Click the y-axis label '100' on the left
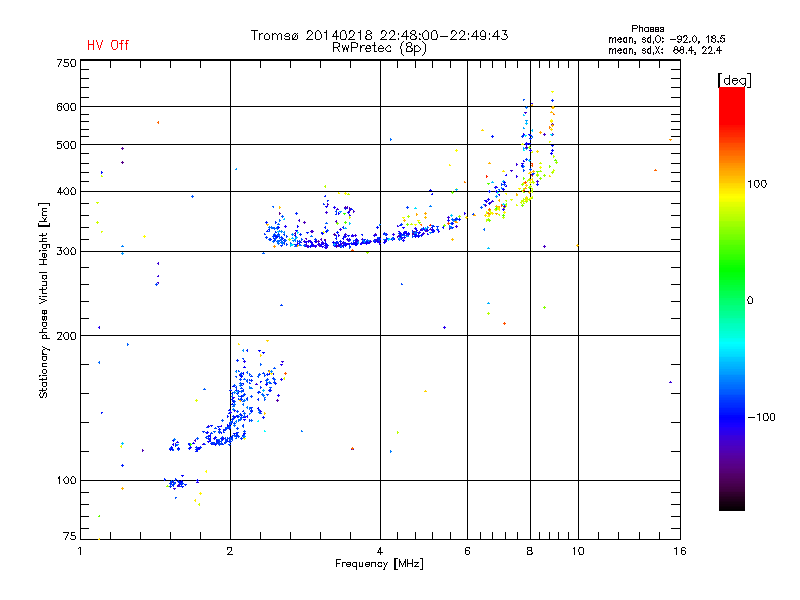The width and height of the screenshot is (800, 600). coord(66,481)
